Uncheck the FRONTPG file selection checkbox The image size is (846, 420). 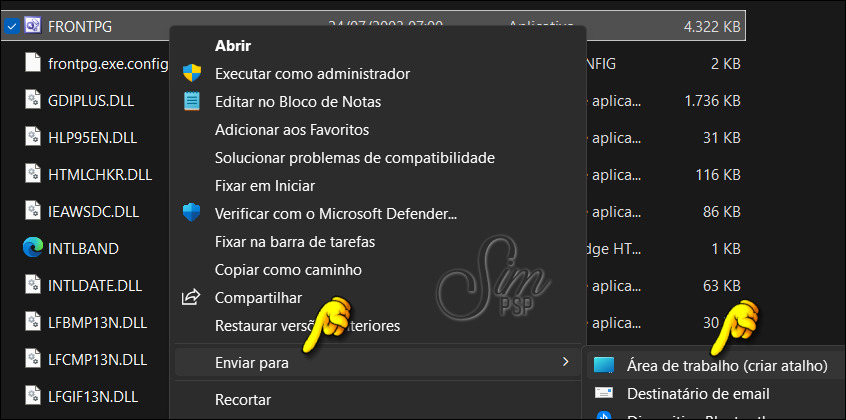click(x=10, y=26)
